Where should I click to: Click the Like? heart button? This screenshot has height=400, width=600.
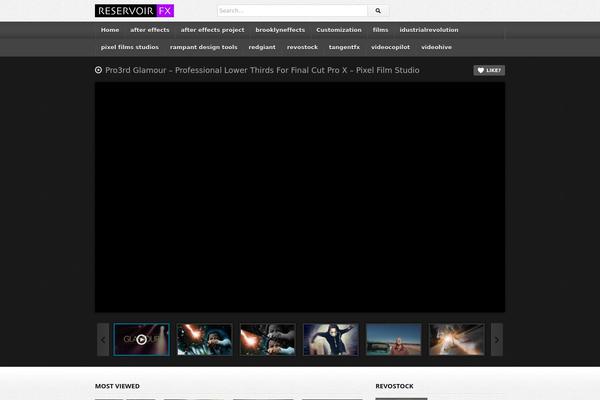(489, 70)
